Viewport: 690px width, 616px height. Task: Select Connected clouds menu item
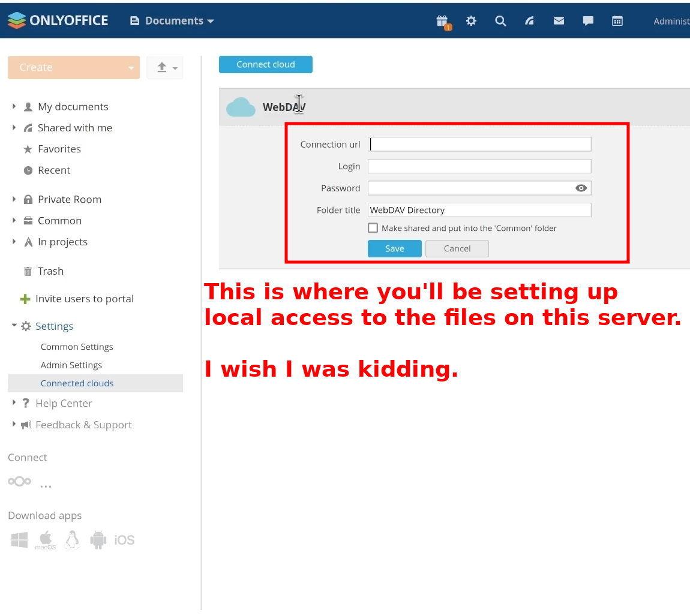(95, 383)
